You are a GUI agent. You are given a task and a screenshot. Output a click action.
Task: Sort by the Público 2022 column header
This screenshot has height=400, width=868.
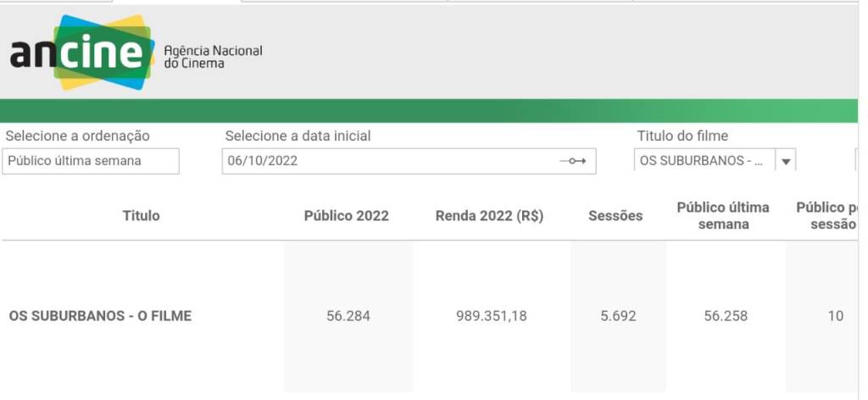[346, 216]
